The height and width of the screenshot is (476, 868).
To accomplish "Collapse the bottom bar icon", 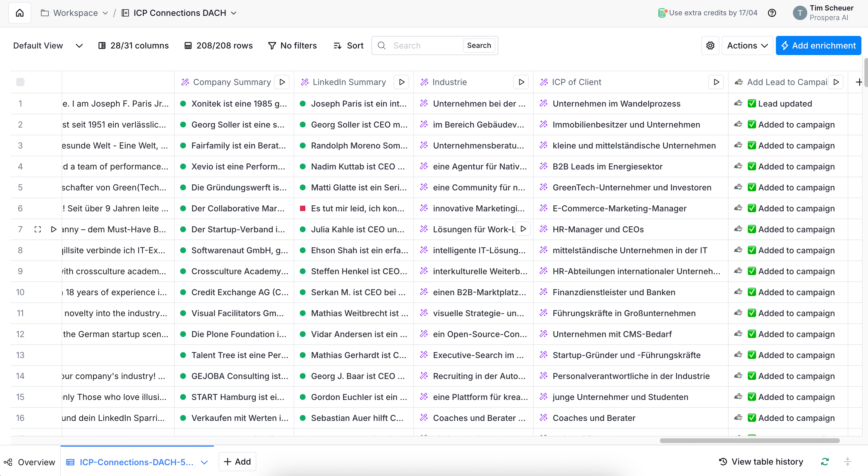I will 848,462.
